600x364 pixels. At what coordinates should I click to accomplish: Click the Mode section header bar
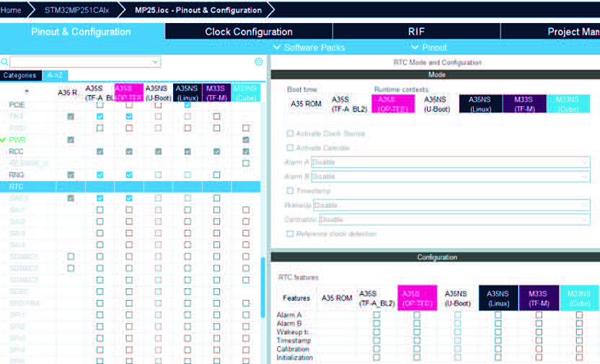436,74
